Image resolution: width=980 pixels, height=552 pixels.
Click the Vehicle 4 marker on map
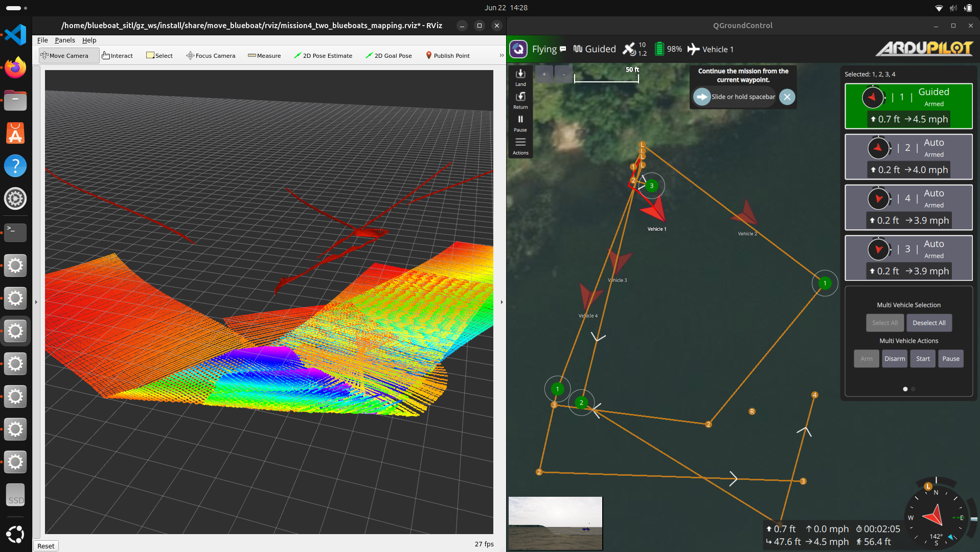pos(590,297)
